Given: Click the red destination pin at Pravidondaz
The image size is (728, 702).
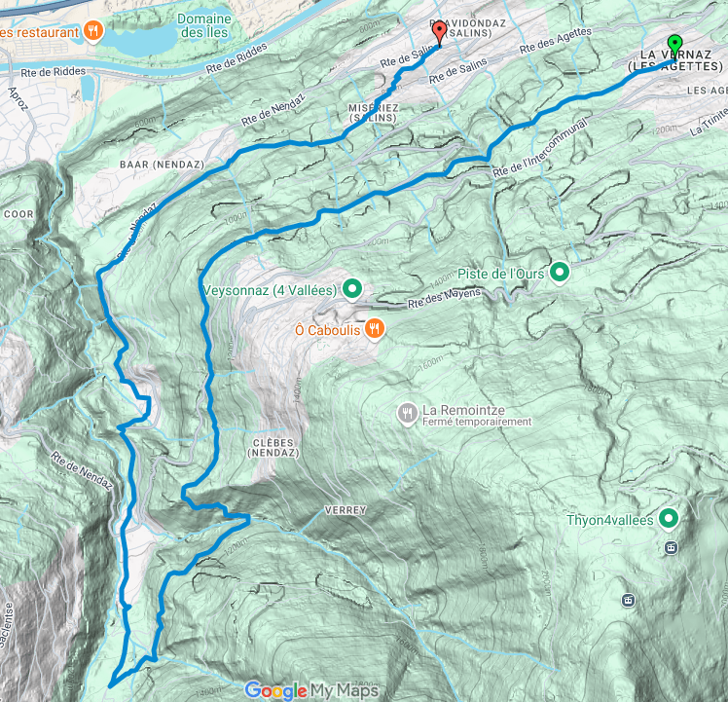Looking at the screenshot, I should pyautogui.click(x=439, y=33).
